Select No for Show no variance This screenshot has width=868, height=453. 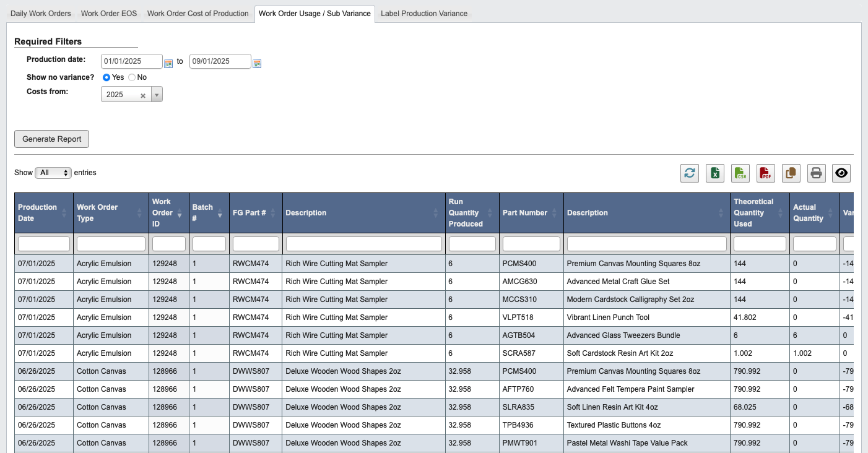[130, 77]
